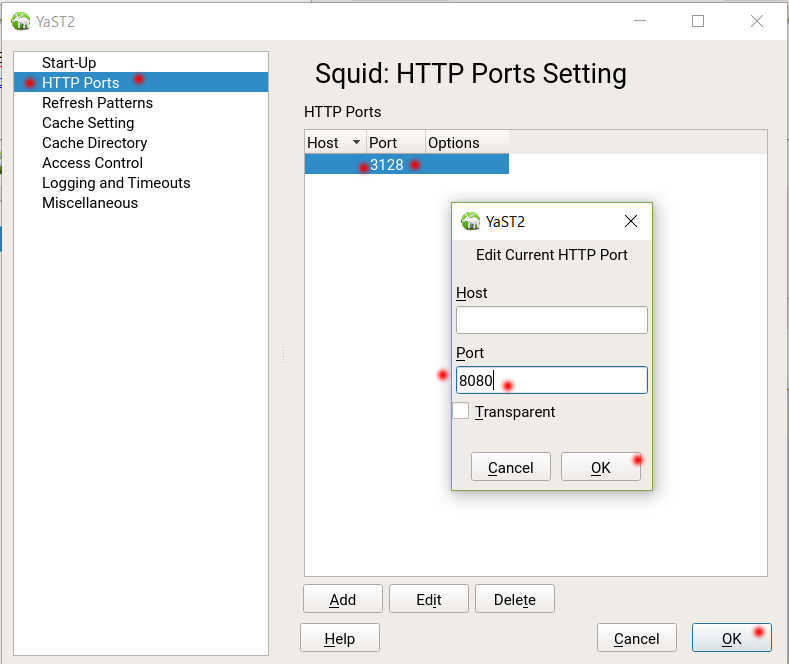Click main window OK button
The height and width of the screenshot is (664, 789).
(732, 638)
